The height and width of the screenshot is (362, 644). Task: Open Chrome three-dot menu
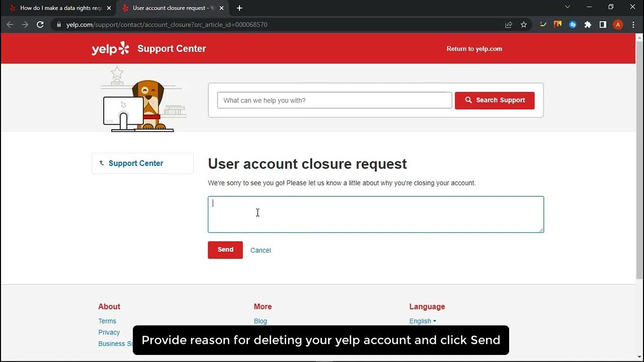633,25
